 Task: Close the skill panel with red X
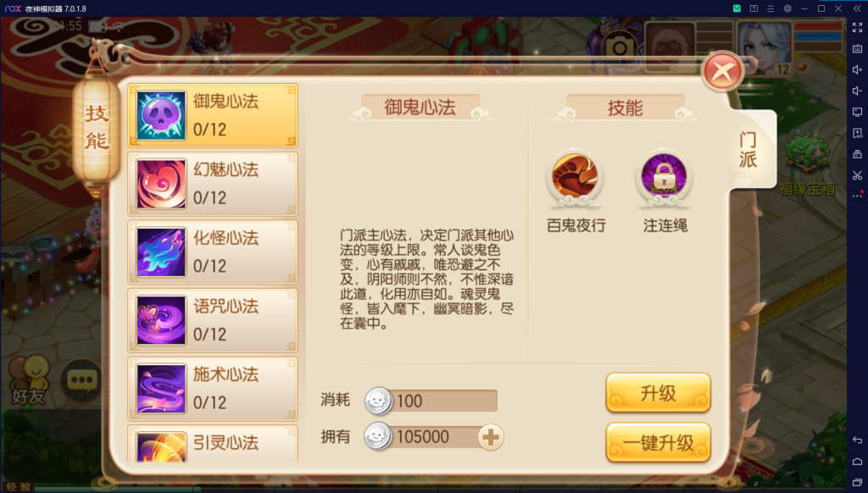point(722,71)
